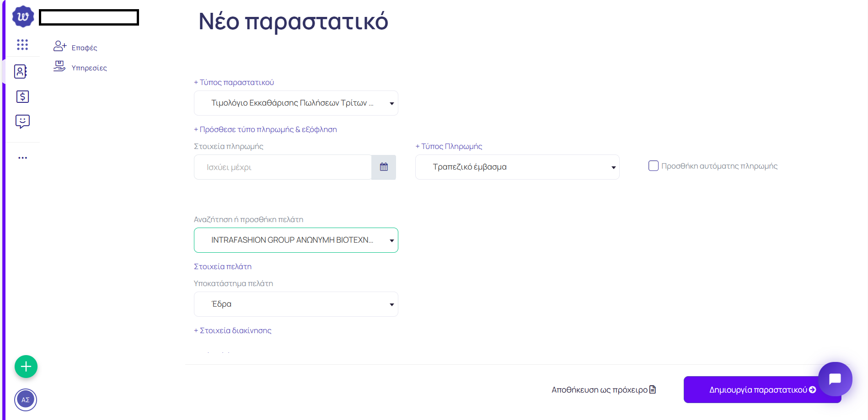The height and width of the screenshot is (420, 868).
Task: Focus the Ισχύει μέχρι date input field
Action: (x=283, y=167)
